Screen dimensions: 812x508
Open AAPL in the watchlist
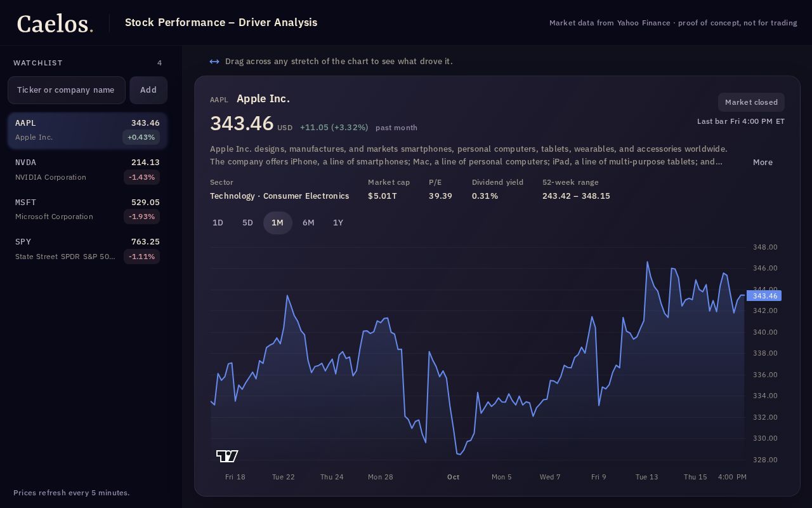[88, 130]
